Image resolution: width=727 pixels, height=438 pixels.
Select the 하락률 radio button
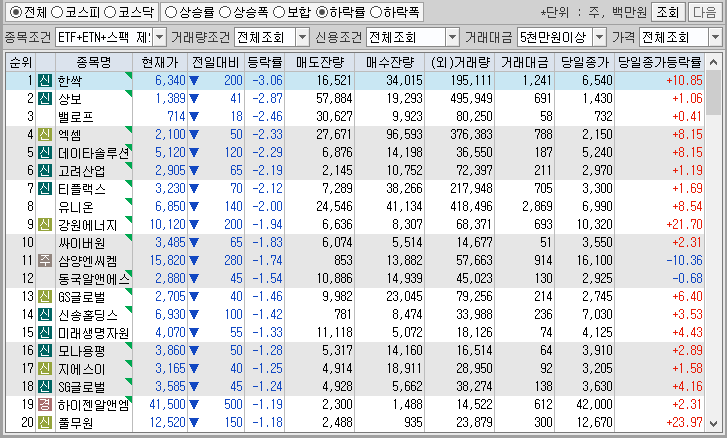click(321, 13)
